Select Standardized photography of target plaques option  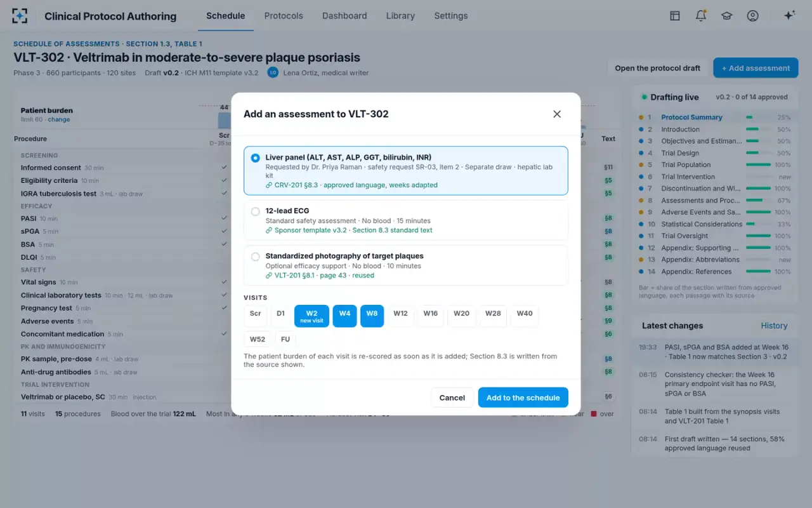[255, 257]
